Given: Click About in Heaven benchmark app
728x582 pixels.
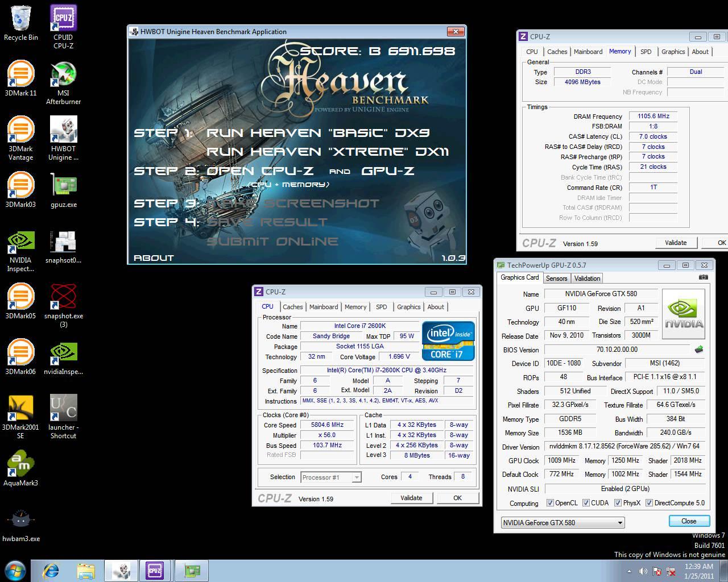Looking at the screenshot, I should (x=154, y=258).
